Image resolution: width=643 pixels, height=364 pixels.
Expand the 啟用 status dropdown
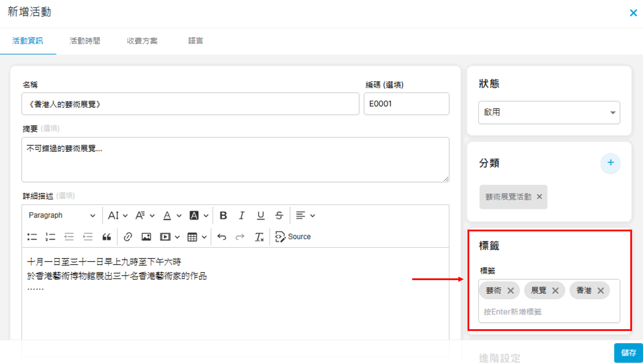point(549,112)
